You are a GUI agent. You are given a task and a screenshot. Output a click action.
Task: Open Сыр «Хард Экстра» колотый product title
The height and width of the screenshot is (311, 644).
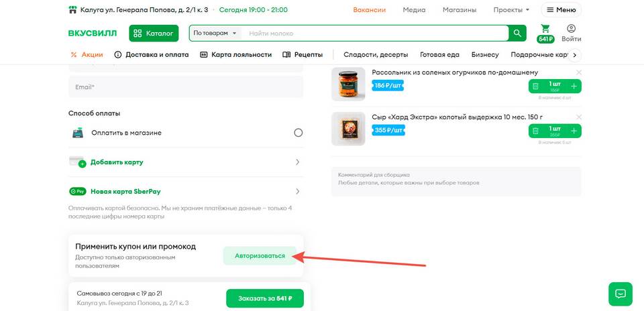click(x=457, y=117)
